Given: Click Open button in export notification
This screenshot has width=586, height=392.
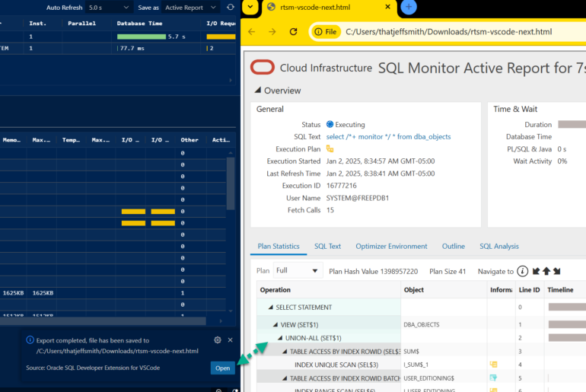Looking at the screenshot, I should tap(222, 368).
